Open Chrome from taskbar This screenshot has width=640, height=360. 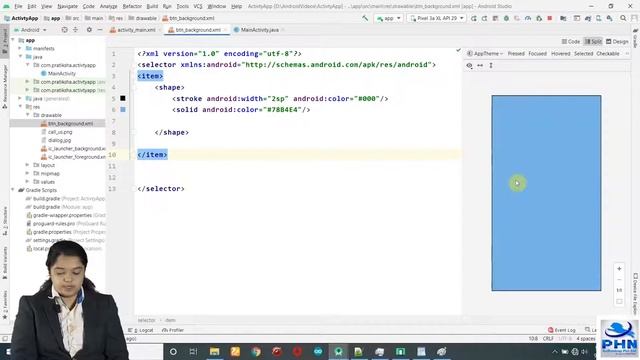click(x=256, y=351)
